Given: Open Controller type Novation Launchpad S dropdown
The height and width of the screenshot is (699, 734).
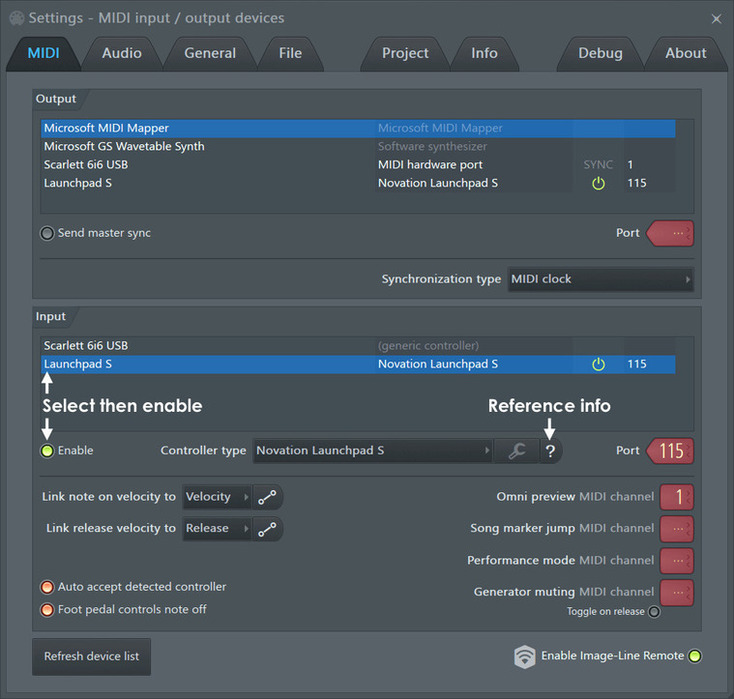Looking at the screenshot, I should tap(373, 451).
